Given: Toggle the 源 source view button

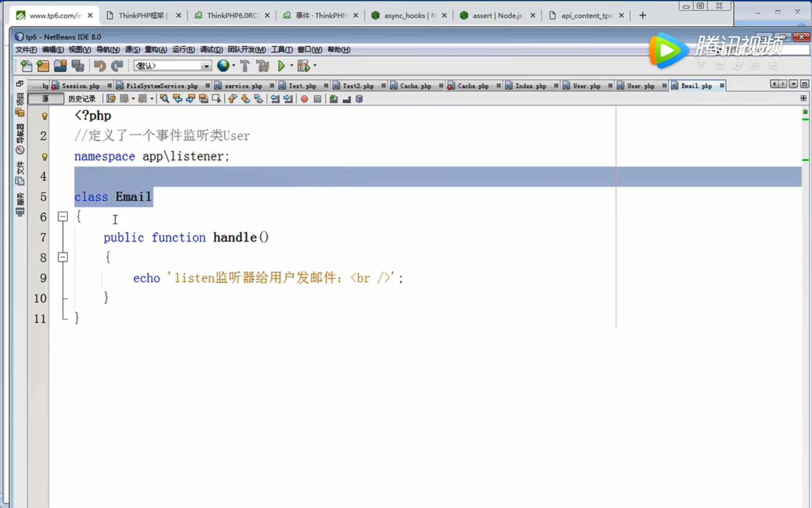Looking at the screenshot, I should [45, 99].
